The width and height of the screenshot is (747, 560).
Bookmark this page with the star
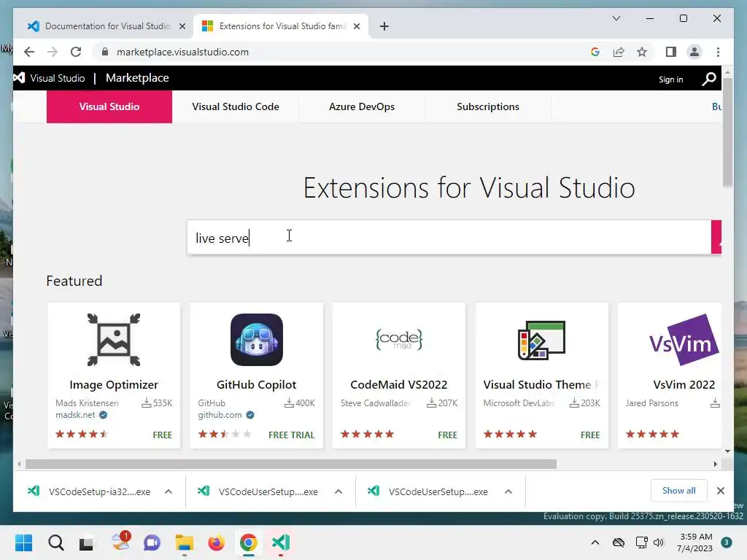coord(642,52)
